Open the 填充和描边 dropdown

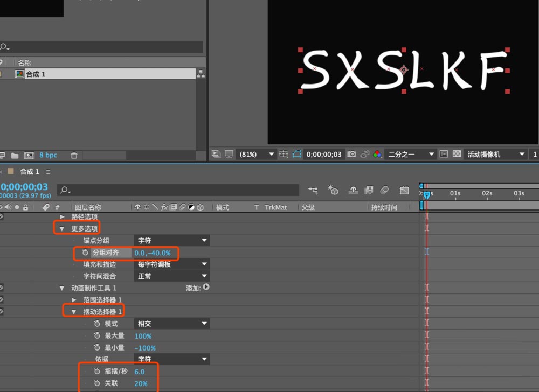coord(172,264)
